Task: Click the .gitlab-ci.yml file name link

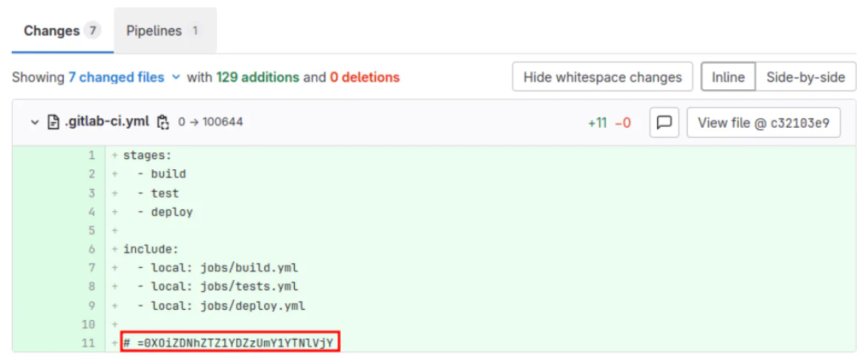Action: (x=107, y=123)
